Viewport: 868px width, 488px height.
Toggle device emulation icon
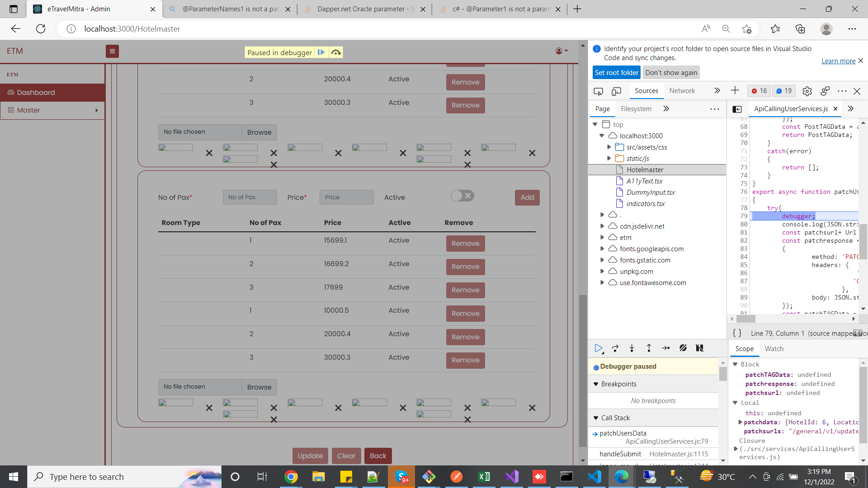point(616,91)
